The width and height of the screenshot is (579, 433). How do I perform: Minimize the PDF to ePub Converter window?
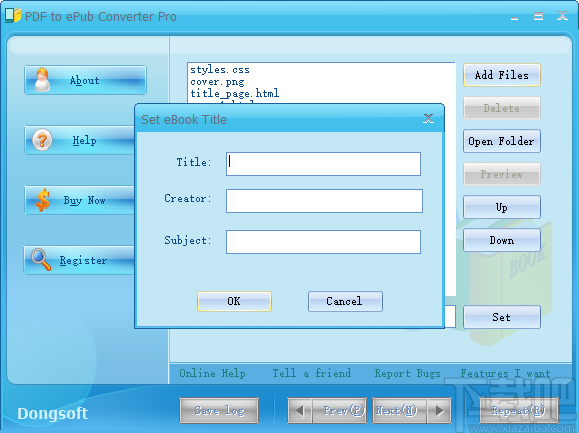click(x=515, y=17)
